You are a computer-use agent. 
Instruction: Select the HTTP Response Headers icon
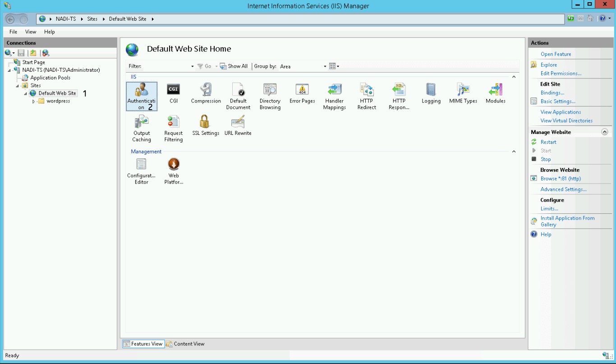(x=399, y=97)
